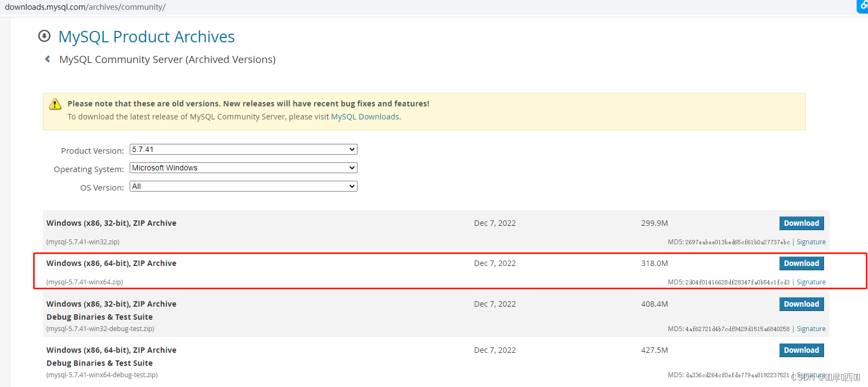Download the 64-bit Debug Binaries & Test Suite, 427.5M
Image resolution: width=868 pixels, height=387 pixels.
click(x=801, y=350)
